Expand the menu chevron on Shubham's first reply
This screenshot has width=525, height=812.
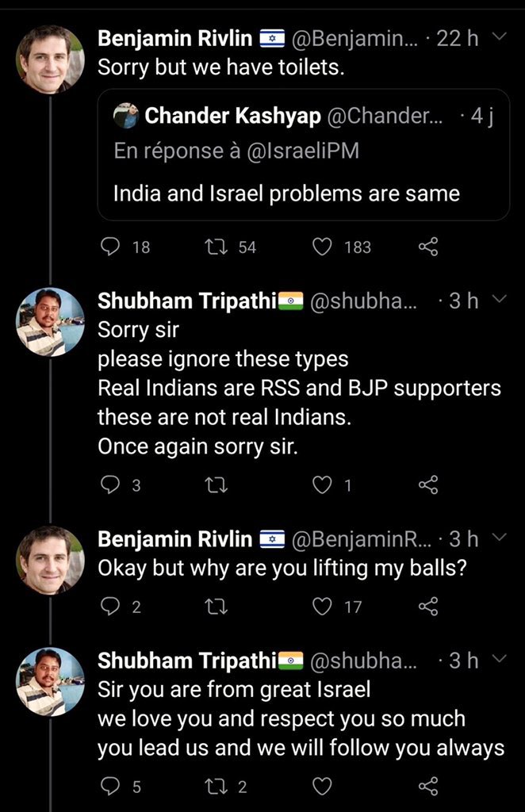(500, 301)
